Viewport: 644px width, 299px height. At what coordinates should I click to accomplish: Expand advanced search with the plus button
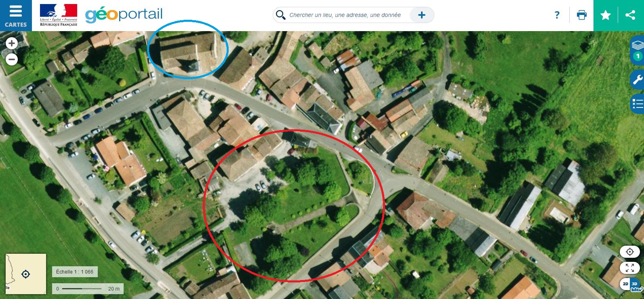[421, 15]
